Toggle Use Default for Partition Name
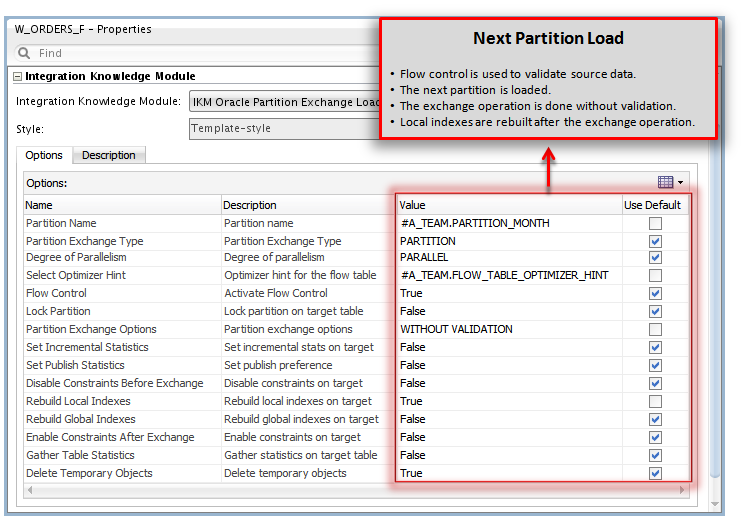The width and height of the screenshot is (745, 520). click(655, 223)
